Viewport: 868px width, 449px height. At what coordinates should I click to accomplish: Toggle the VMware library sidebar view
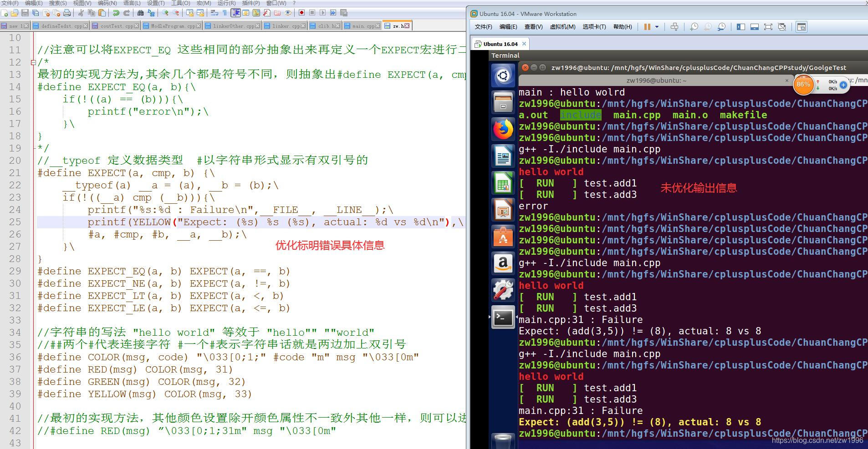(741, 27)
